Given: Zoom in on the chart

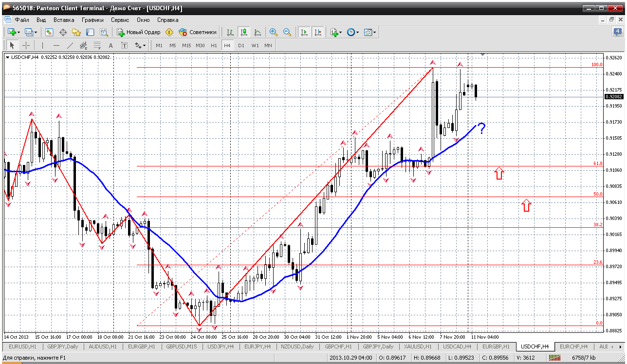Looking at the screenshot, I should (274, 32).
